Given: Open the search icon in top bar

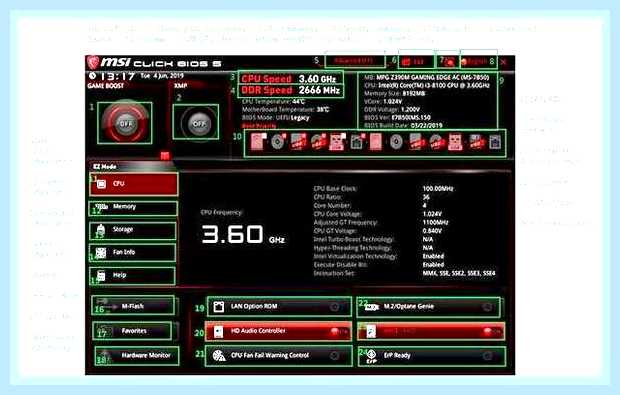Looking at the screenshot, I should click(x=448, y=61).
